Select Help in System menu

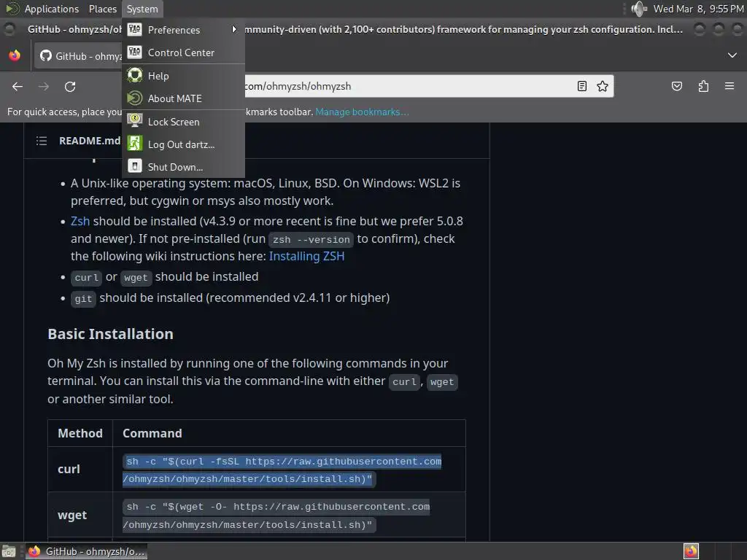tap(183, 76)
